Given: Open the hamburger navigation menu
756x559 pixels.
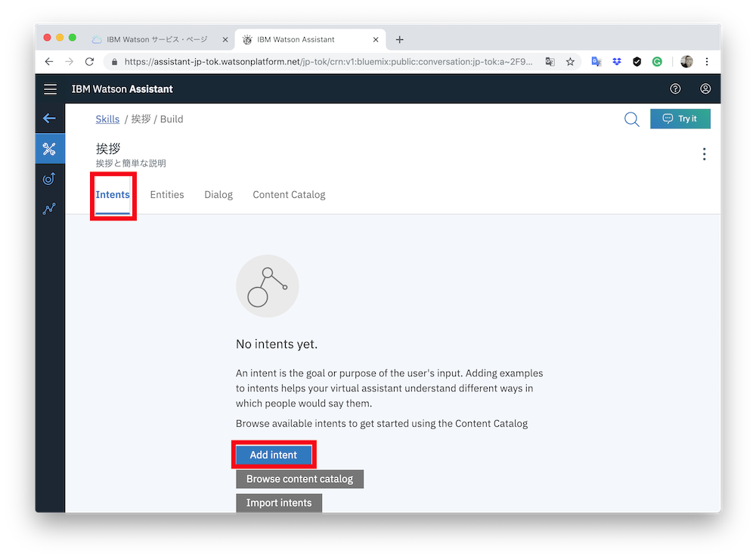Looking at the screenshot, I should pyautogui.click(x=50, y=89).
